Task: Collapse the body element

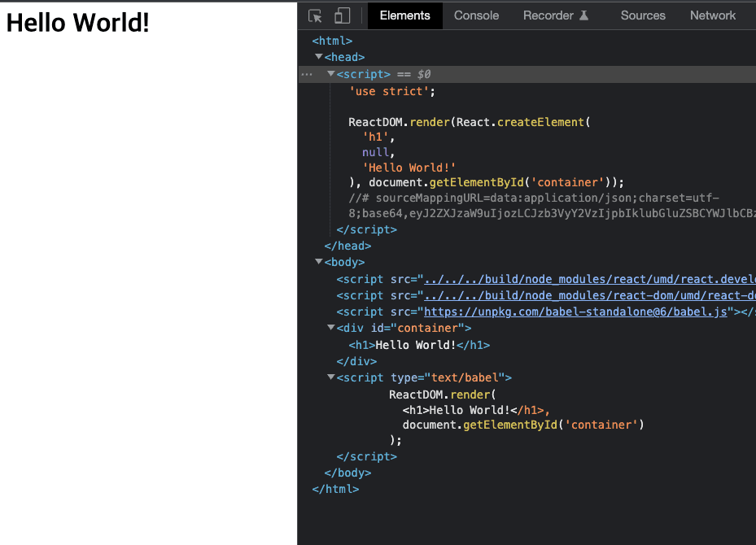Action: (319, 262)
